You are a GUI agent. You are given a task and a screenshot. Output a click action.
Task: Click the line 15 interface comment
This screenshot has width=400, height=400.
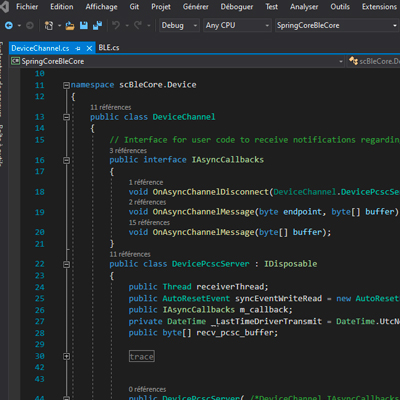coord(255,140)
